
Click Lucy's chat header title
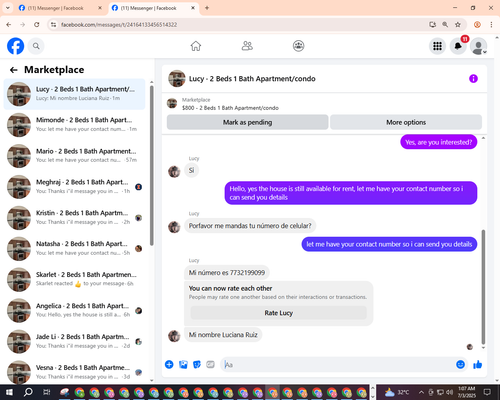tap(252, 79)
